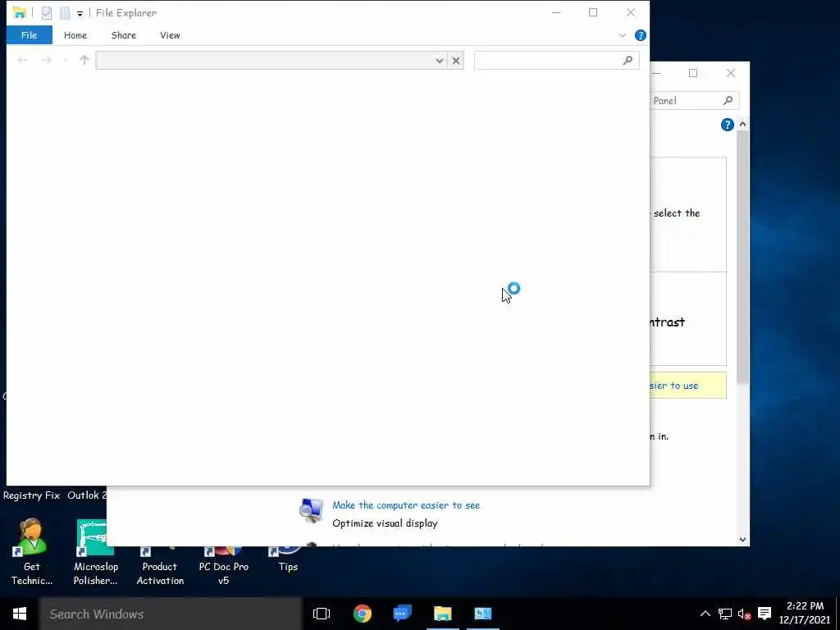
Task: Switch to the Home ribbon tab
Action: (x=75, y=35)
